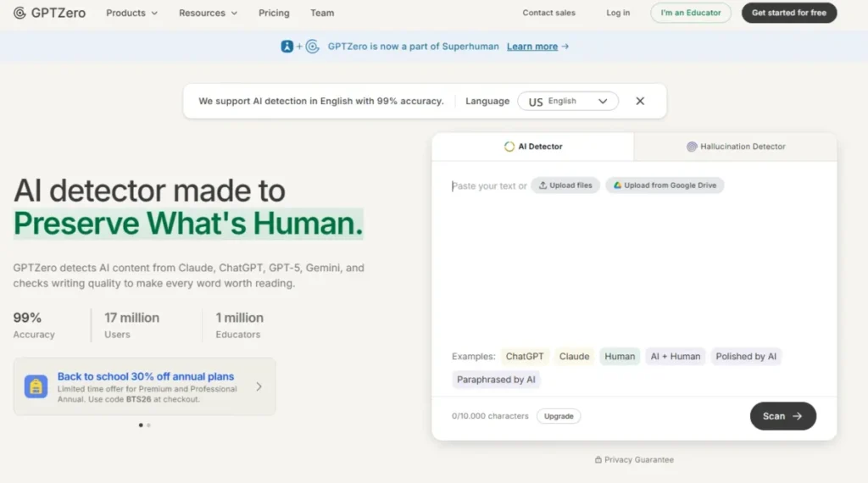Click the 0/10.000 characters counter
Viewport: 868px width, 483px height.
point(490,416)
